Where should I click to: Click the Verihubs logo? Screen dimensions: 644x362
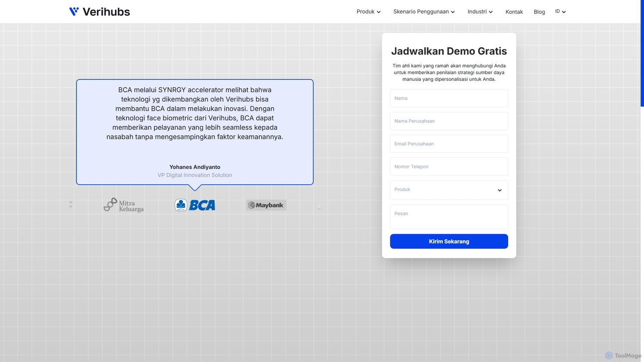[99, 12]
